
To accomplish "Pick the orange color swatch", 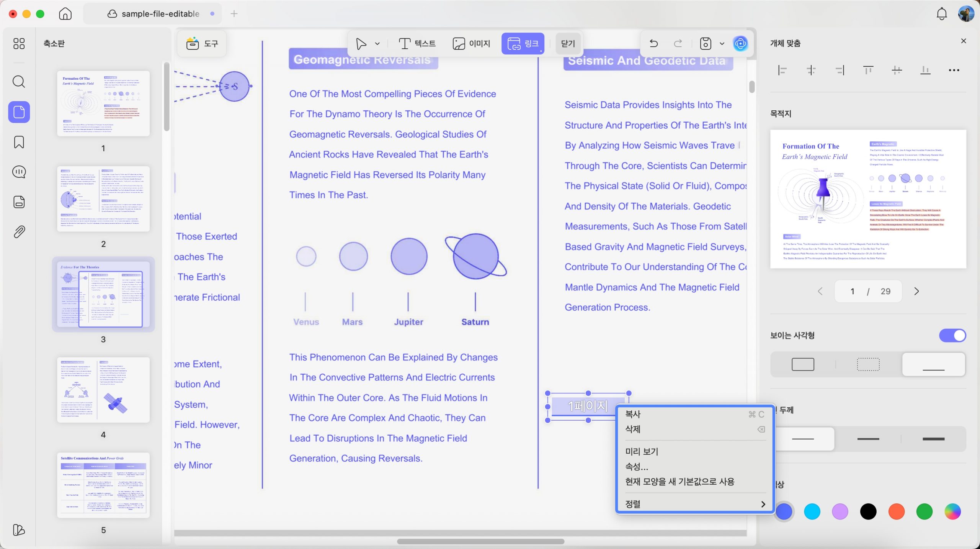I will [896, 511].
